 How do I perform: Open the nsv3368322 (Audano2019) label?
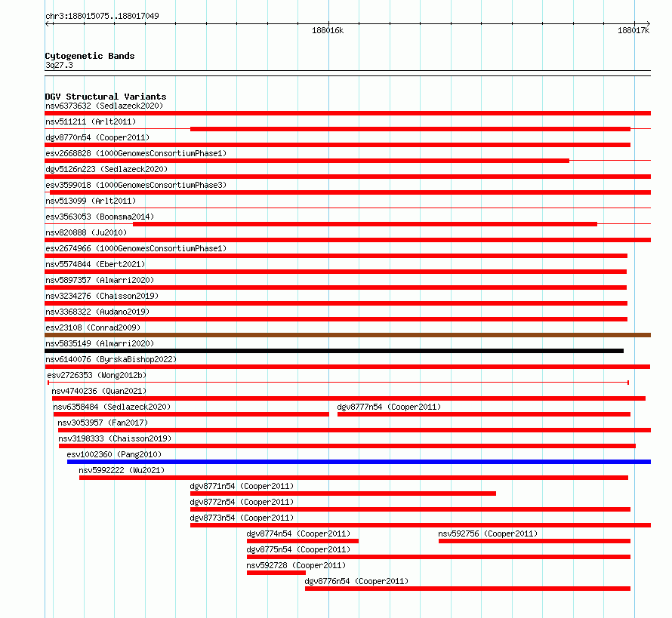pos(97,312)
